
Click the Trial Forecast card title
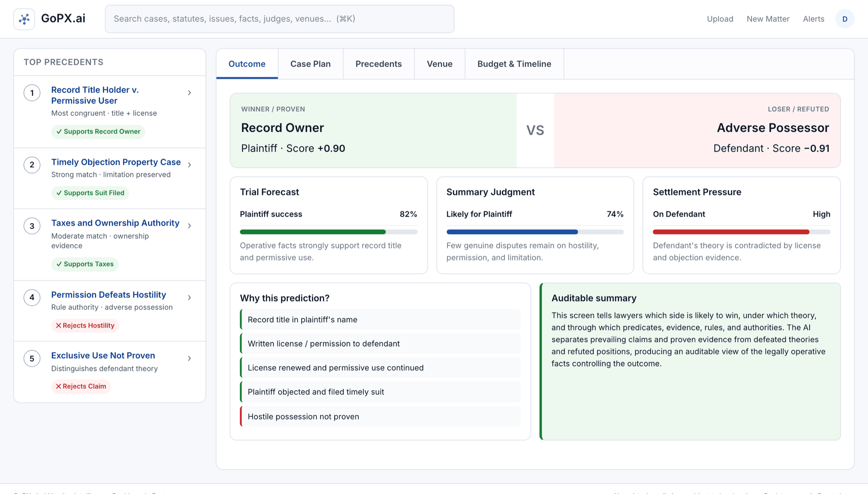click(x=269, y=192)
